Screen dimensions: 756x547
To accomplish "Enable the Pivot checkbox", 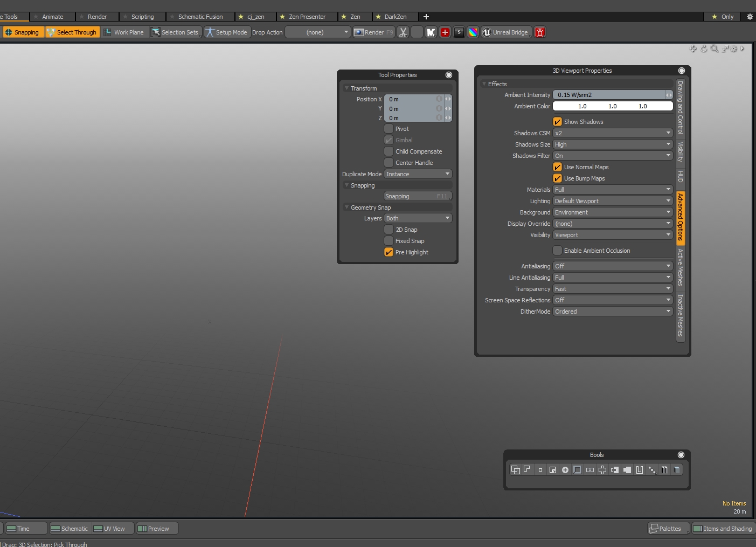I will click(389, 129).
